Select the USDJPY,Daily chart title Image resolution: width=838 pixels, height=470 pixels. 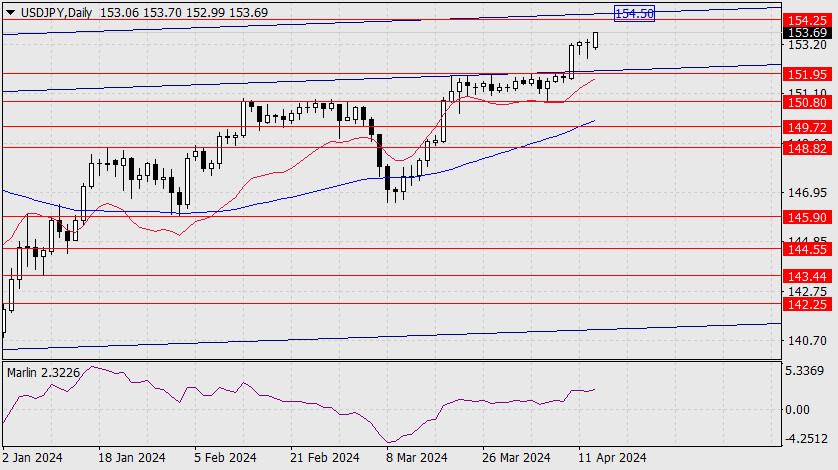click(x=57, y=13)
